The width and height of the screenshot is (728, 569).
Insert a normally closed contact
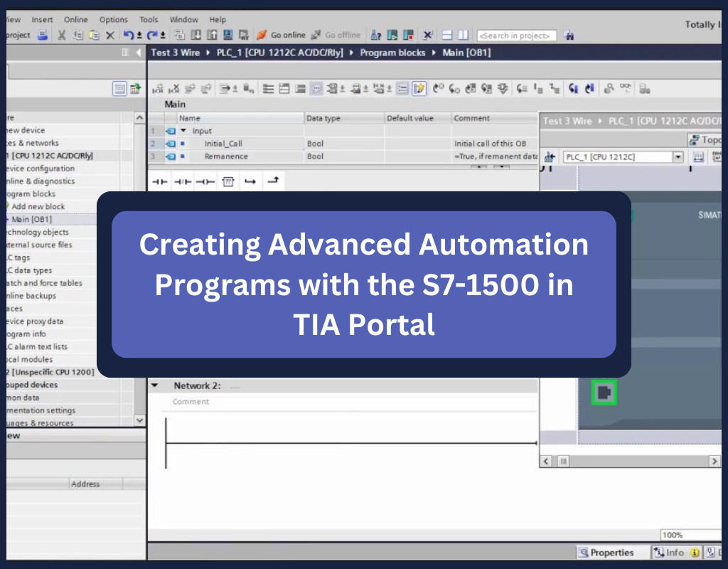[183, 182]
